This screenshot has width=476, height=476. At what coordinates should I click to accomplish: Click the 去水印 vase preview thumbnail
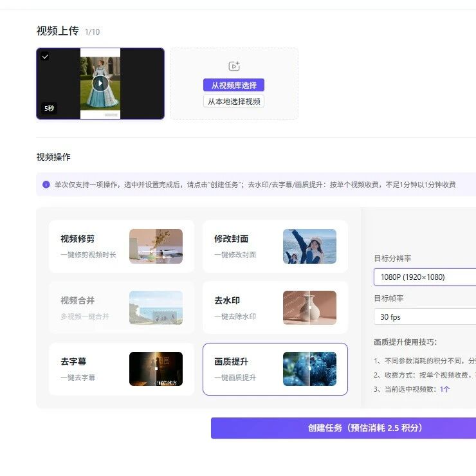[x=309, y=307]
